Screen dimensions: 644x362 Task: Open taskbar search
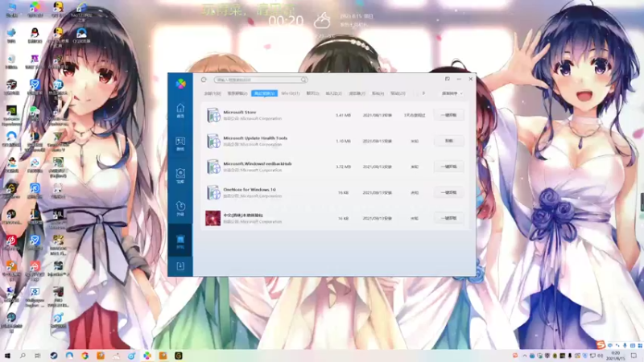[x=23, y=356]
